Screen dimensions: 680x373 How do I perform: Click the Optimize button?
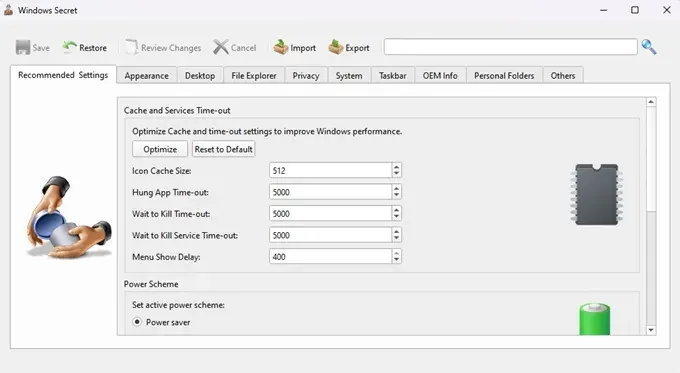[160, 149]
